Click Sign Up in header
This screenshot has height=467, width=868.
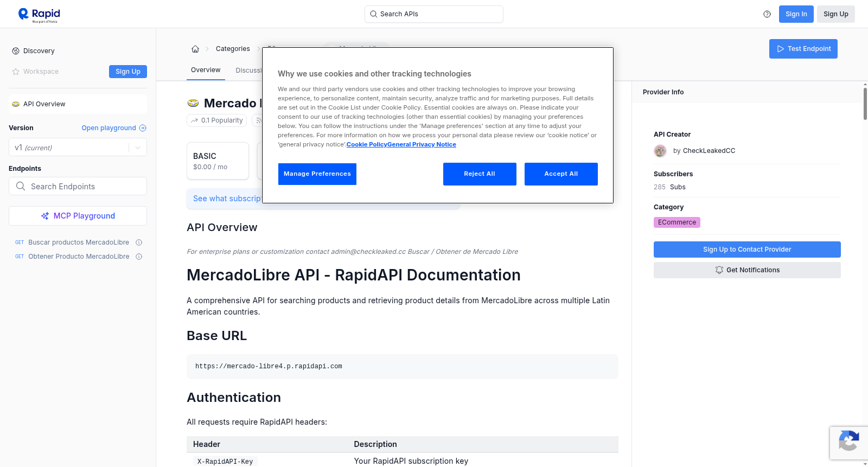pos(836,14)
